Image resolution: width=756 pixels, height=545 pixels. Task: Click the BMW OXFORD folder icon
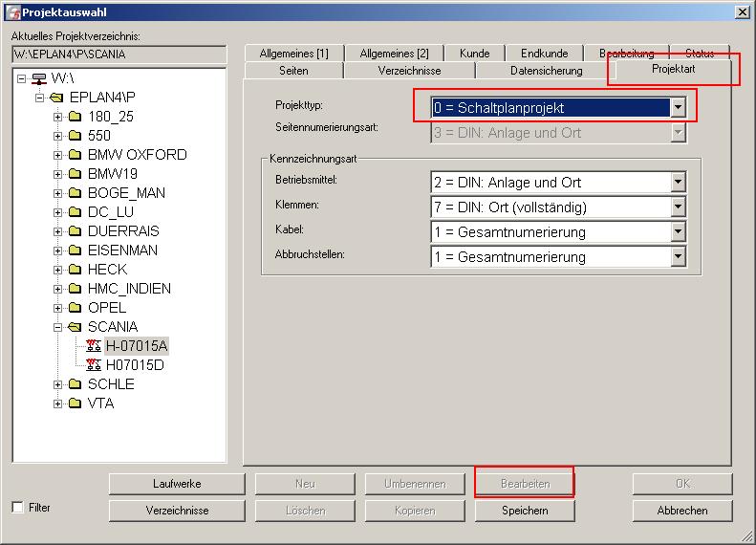75,155
